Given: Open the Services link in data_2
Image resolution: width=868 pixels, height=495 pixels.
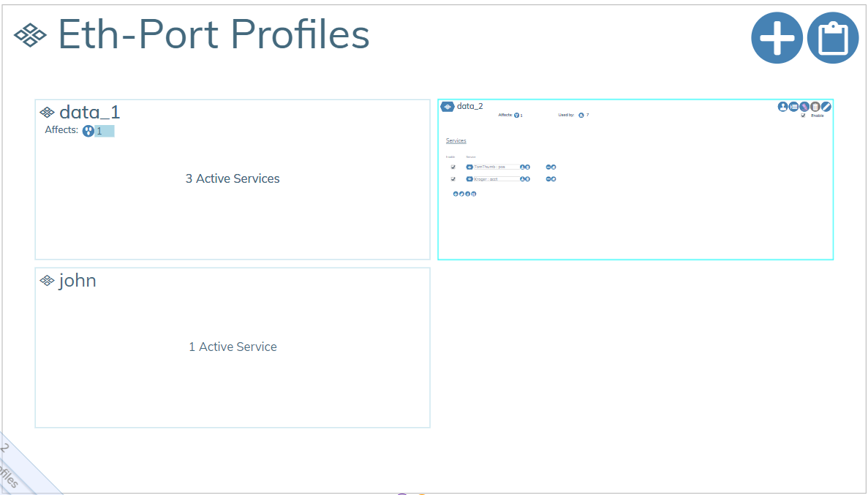Looking at the screenshot, I should 456,140.
